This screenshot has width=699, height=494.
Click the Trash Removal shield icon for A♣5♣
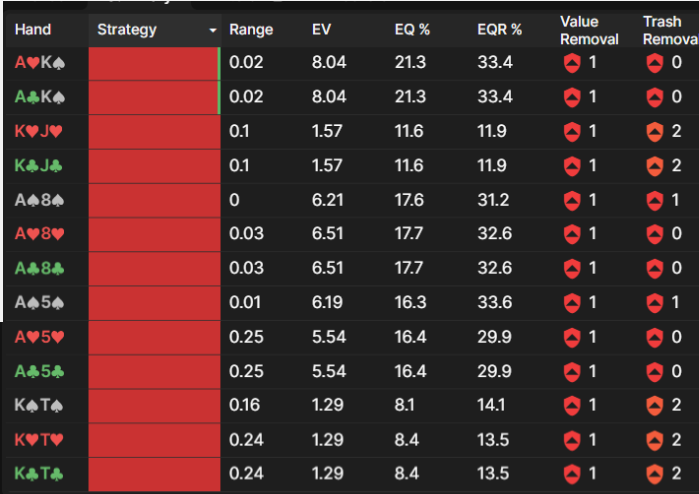654,371
